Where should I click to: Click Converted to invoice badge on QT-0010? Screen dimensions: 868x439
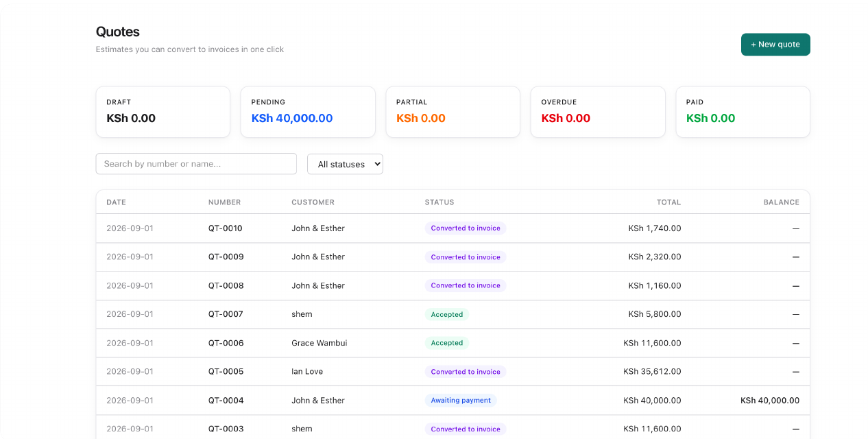(x=466, y=228)
